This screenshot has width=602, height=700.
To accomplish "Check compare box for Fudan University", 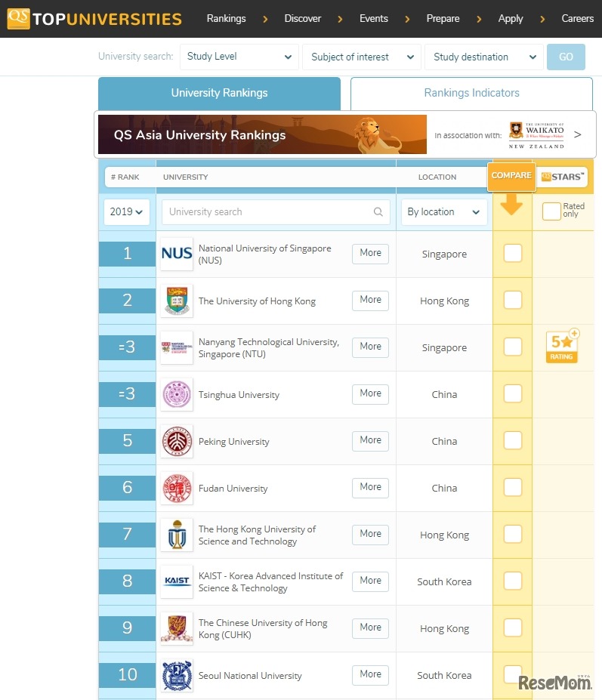I will [513, 488].
